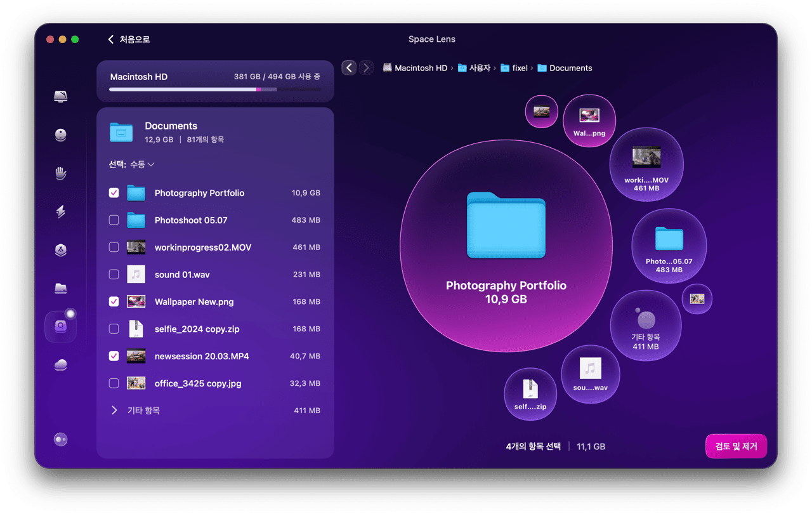812x514 pixels.
Task: Open Performance via the lightning bolt icon
Action: coord(61,211)
